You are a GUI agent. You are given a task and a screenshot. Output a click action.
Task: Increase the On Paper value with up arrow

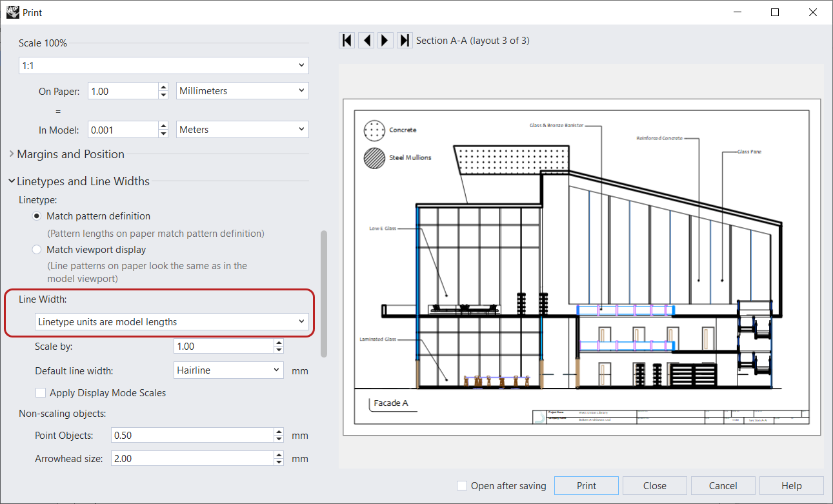pos(163,87)
